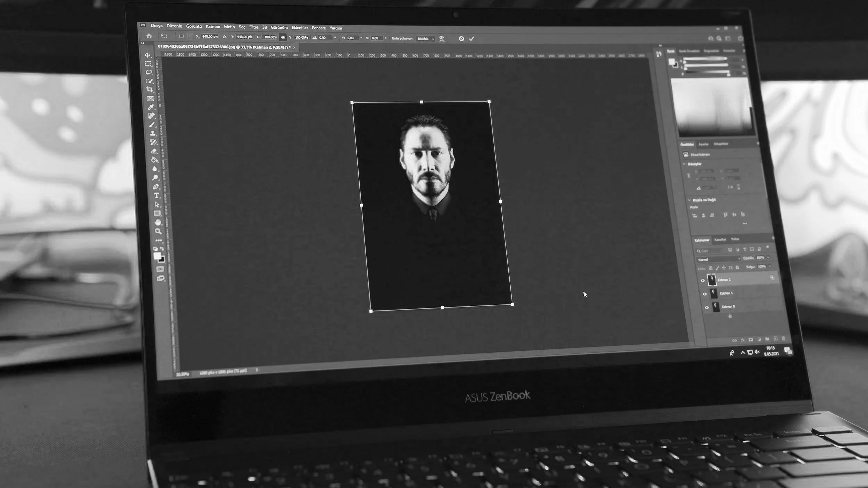This screenshot has height=488, width=868.
Task: Hide the Katman 0 layer
Action: click(x=707, y=308)
